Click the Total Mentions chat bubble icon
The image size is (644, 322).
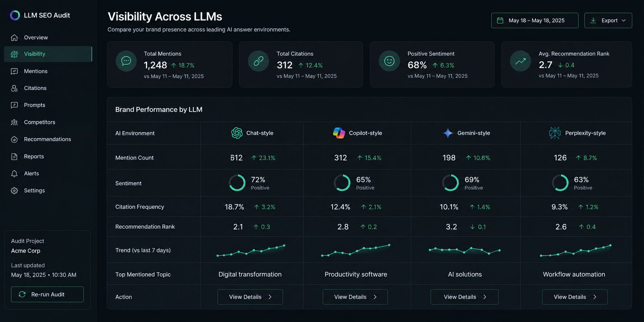[x=126, y=61]
